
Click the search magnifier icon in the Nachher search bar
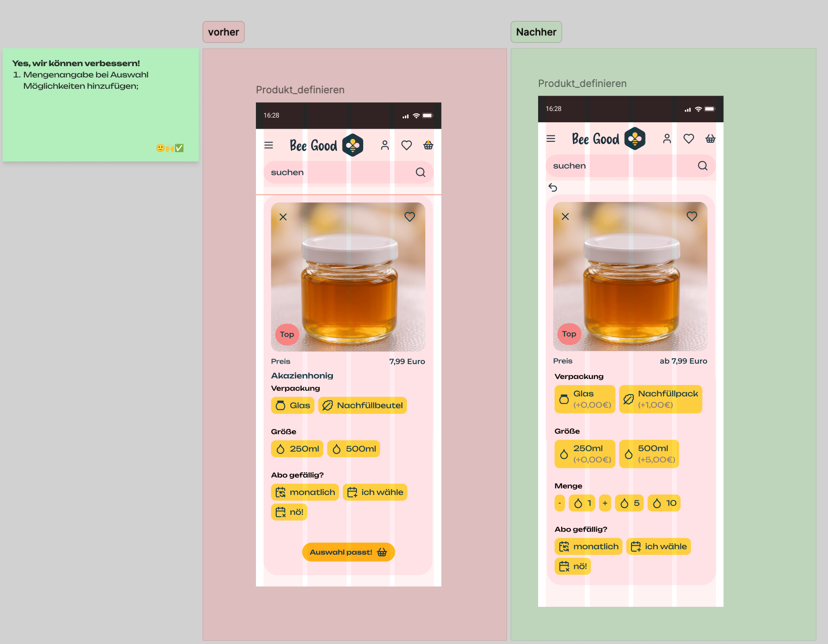click(703, 166)
